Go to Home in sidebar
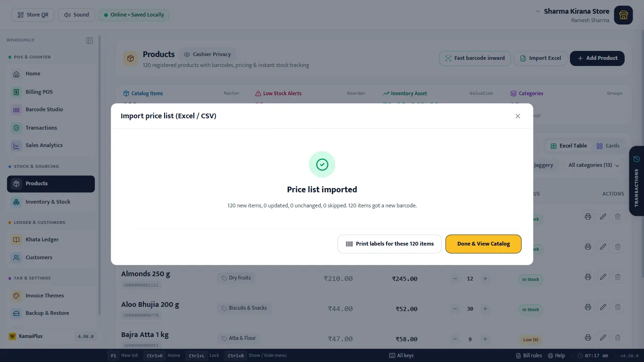Viewport: 644px width, 362px height. pyautogui.click(x=51, y=74)
